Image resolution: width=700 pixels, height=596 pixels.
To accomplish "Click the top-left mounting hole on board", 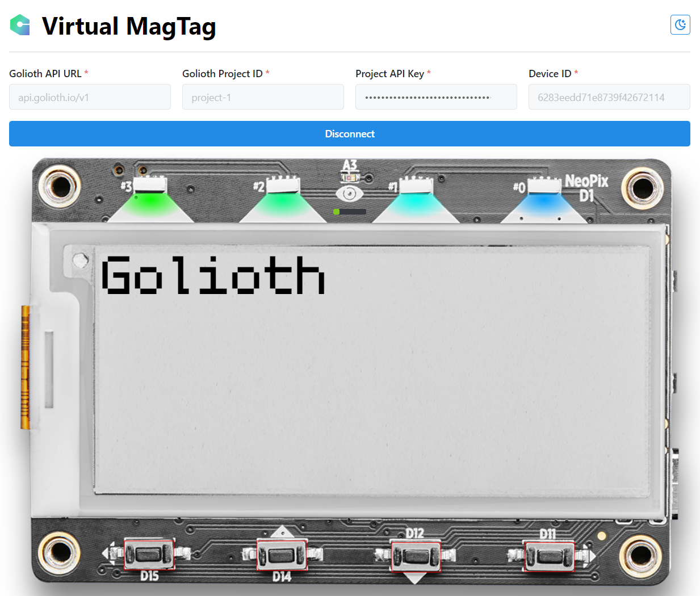I will point(60,186).
